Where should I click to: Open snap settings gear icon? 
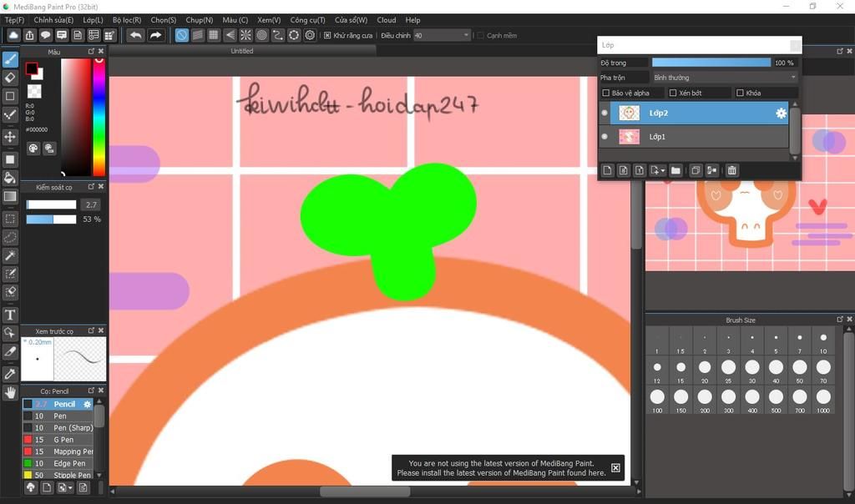(x=310, y=35)
